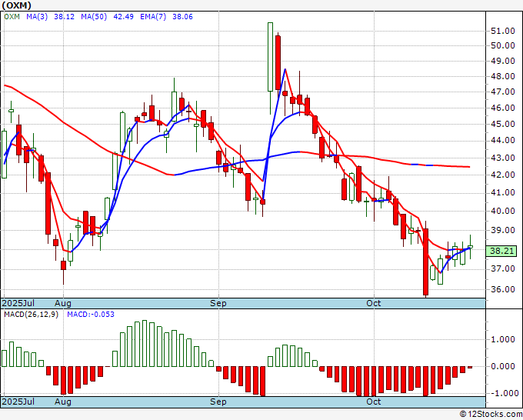Click the 47.00 price axis label
Viewport: 523px width, 420px height.
click(x=503, y=92)
